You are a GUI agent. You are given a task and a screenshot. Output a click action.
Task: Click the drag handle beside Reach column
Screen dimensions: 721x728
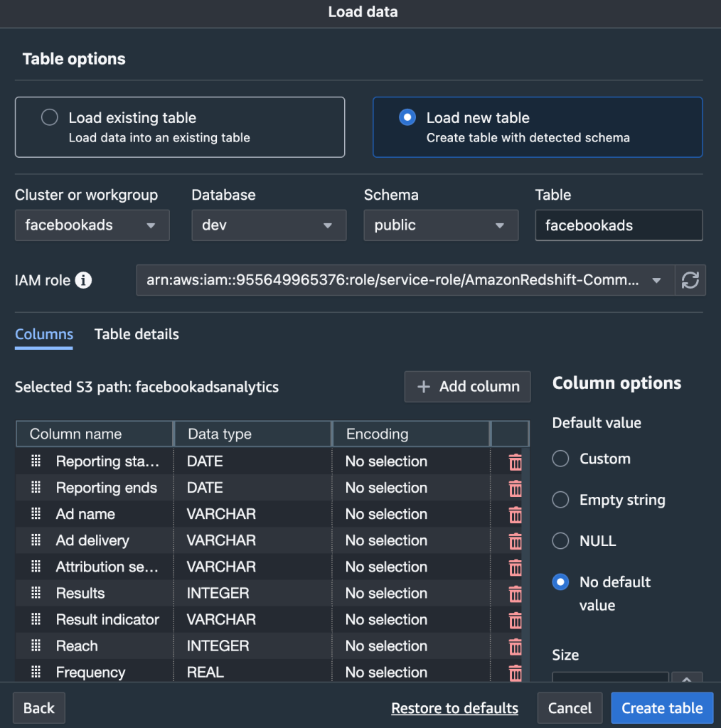(x=34, y=646)
